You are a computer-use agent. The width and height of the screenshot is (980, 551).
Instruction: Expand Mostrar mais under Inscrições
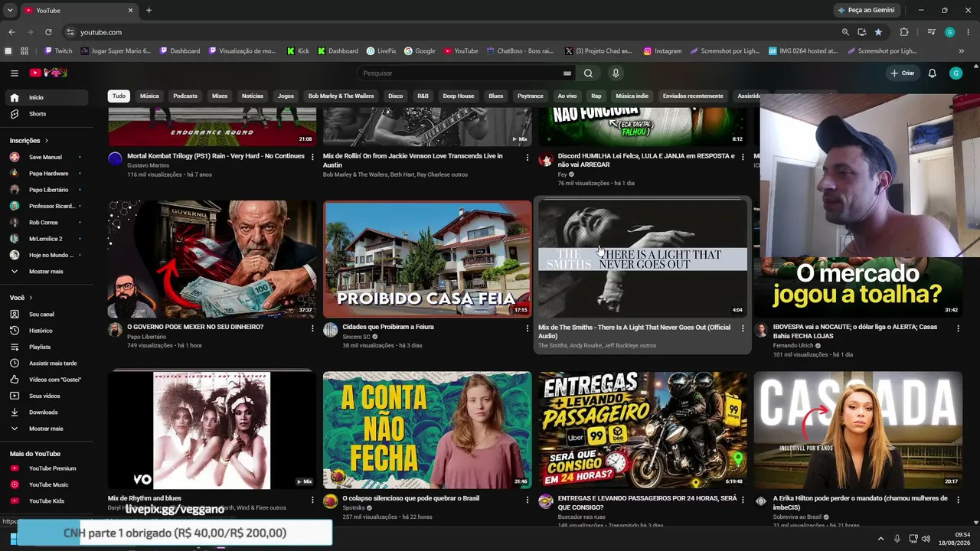(x=47, y=272)
